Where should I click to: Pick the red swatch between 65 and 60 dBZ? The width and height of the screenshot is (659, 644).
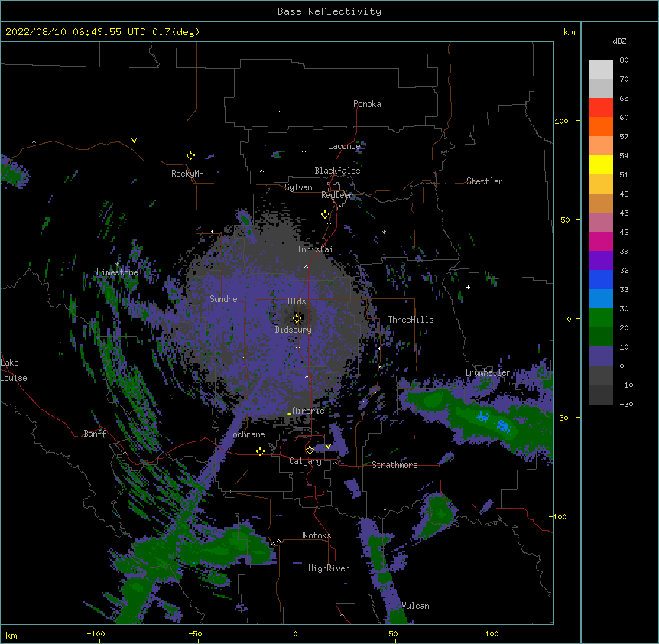(601, 108)
